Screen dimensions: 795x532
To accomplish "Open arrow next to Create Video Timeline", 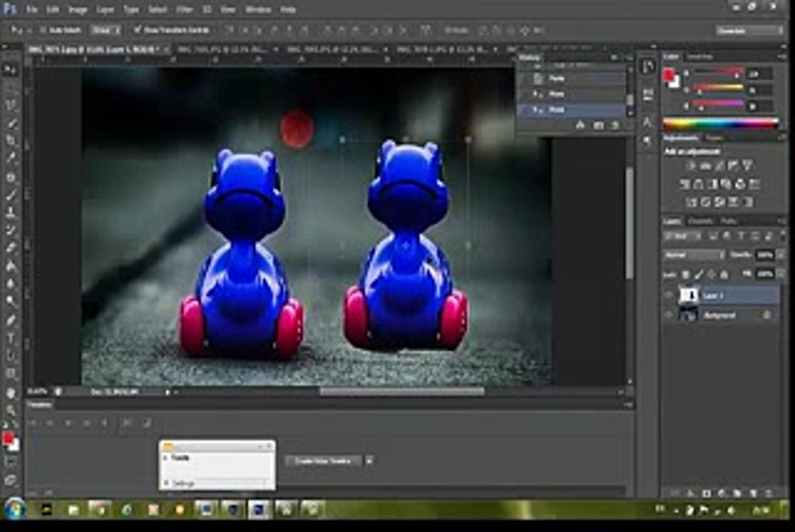I will point(369,460).
